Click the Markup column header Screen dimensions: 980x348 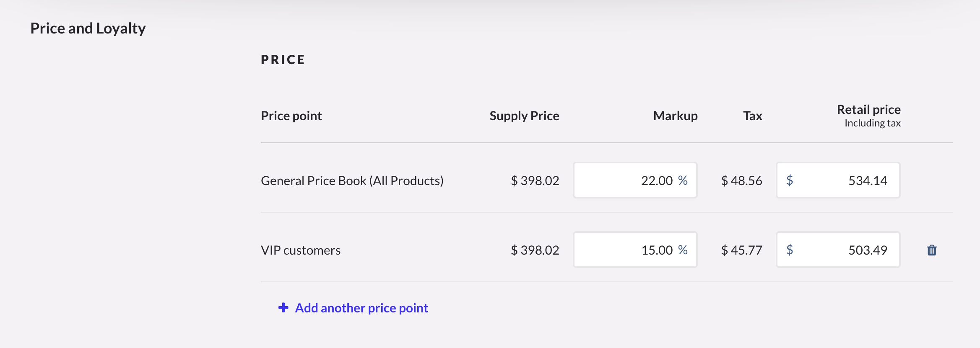tap(675, 116)
